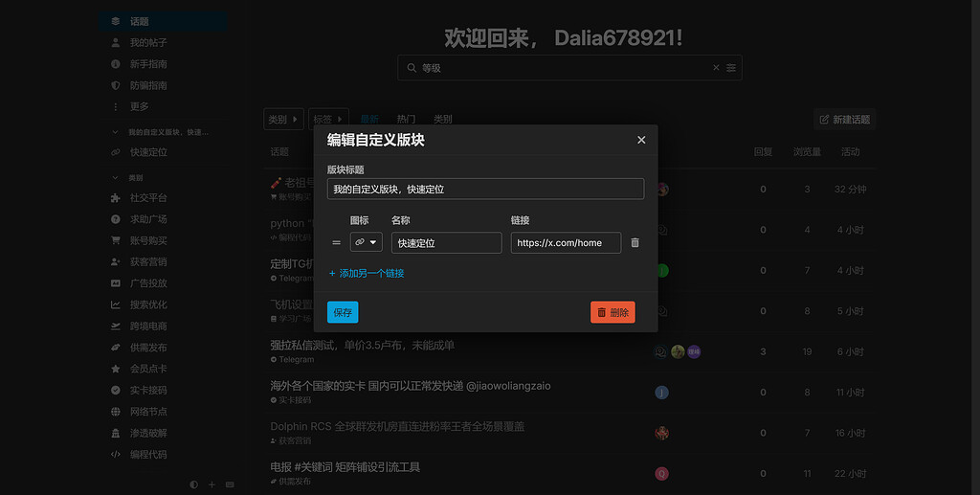980x495 pixels.
Task: Switch to the 最新 tab
Action: (369, 119)
